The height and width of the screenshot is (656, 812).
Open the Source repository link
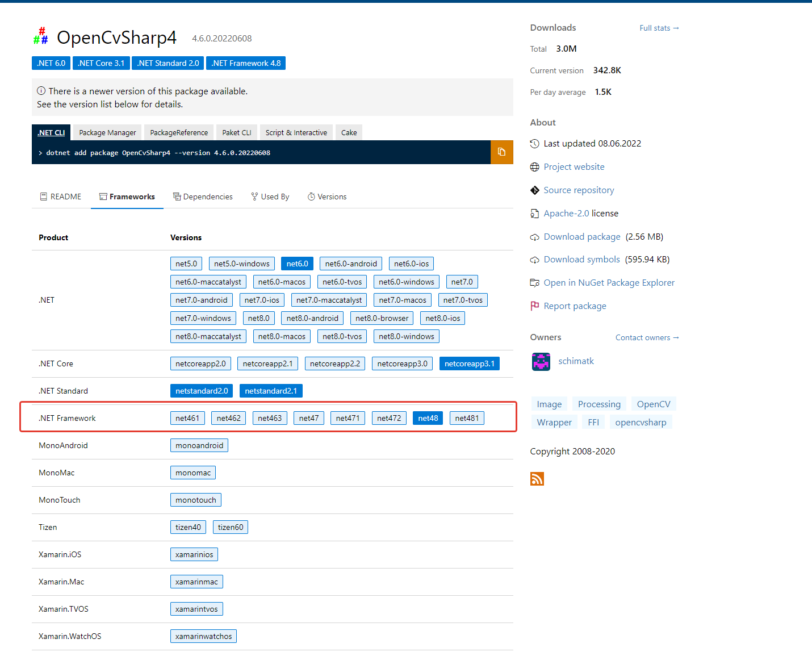(x=579, y=190)
